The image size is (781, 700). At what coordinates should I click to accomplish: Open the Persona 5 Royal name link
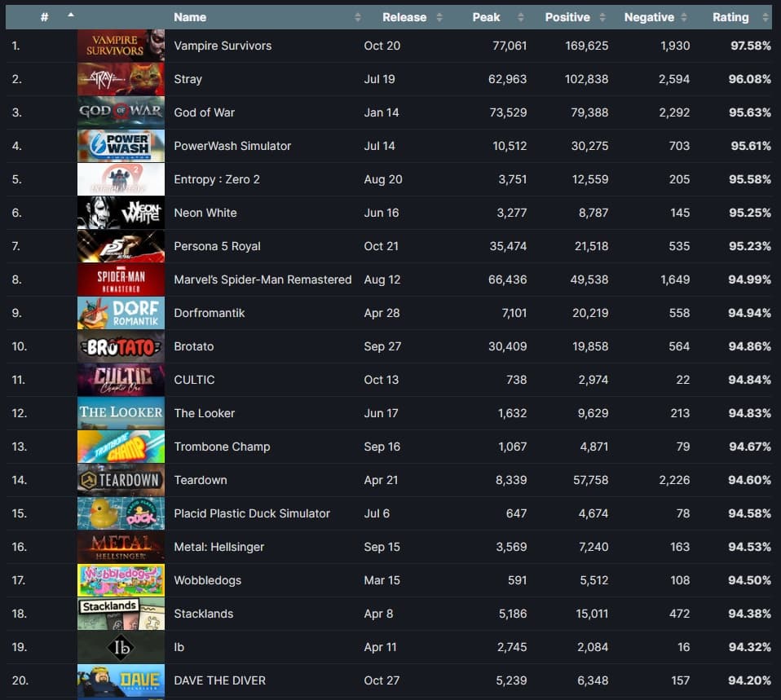217,246
